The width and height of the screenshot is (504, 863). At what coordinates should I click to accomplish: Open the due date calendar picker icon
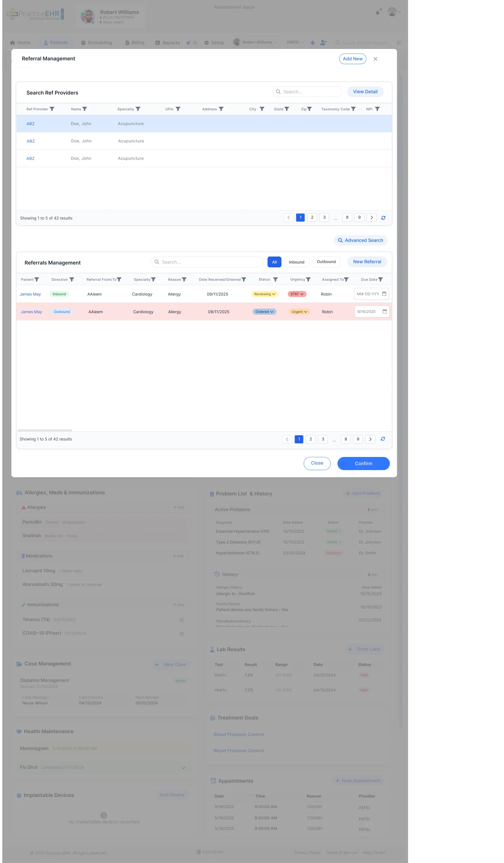click(384, 294)
